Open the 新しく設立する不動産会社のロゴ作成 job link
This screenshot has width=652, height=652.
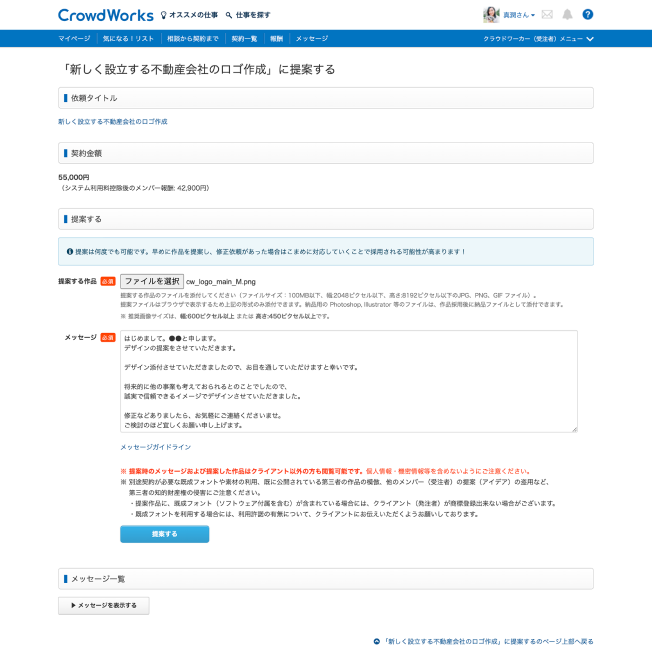(113, 121)
